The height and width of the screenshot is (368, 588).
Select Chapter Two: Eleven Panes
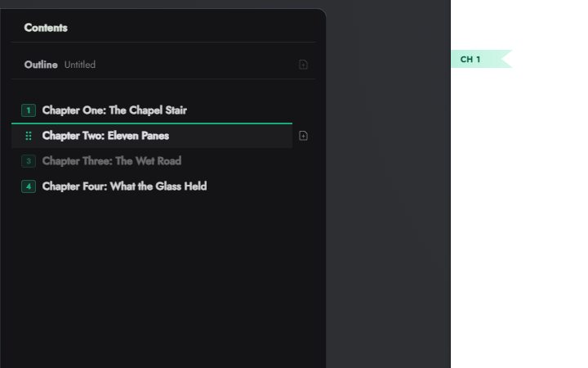click(x=105, y=136)
